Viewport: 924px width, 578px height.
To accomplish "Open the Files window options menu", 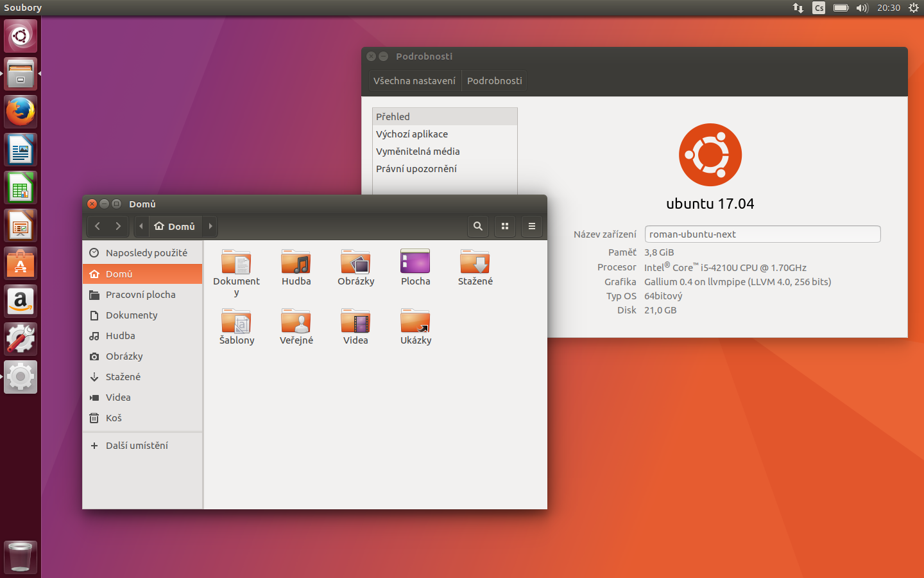I will point(531,226).
